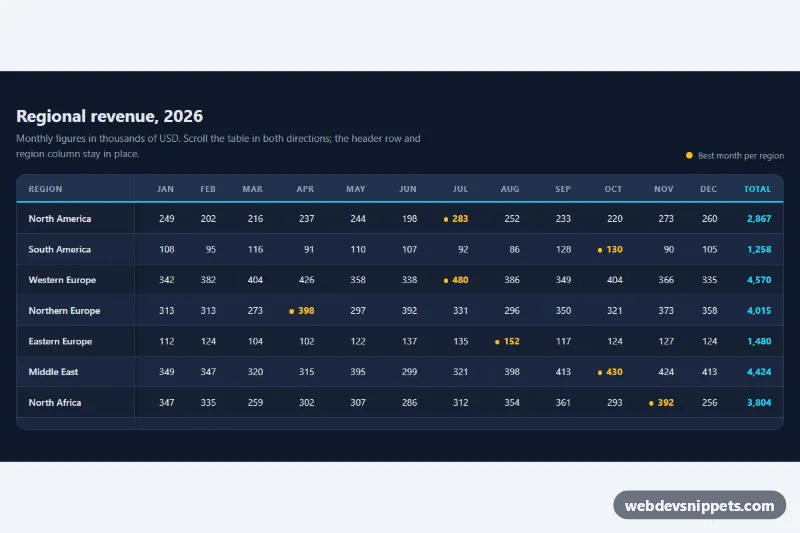Screen dimensions: 800x533
Task: Click Middle East total 4,424
Action: coord(759,372)
